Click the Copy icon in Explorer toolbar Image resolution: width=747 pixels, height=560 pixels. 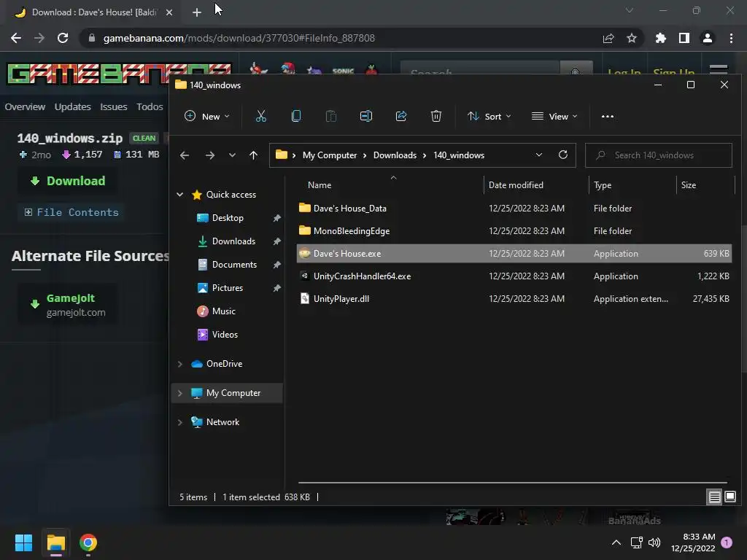tap(296, 116)
